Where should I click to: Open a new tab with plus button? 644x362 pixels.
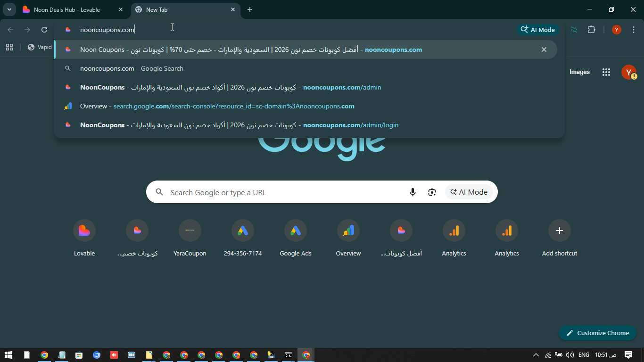click(250, 9)
